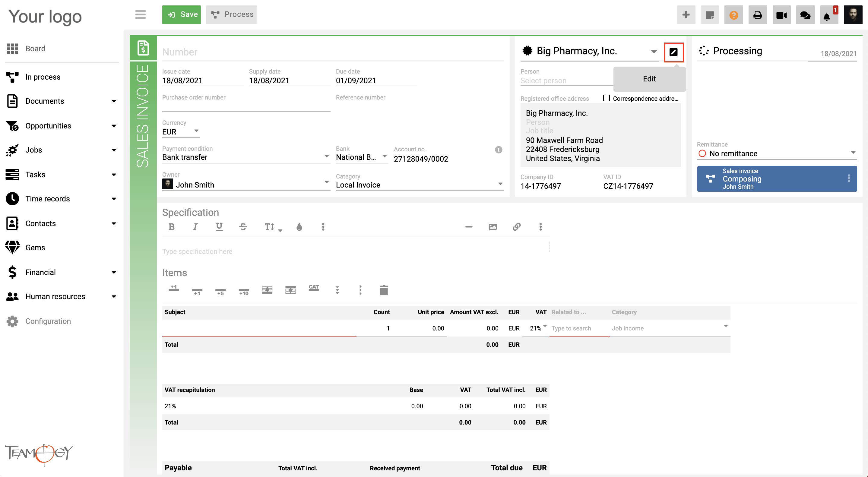This screenshot has height=477, width=868.
Task: Expand Financial menu in sidebar
Action: click(x=114, y=272)
